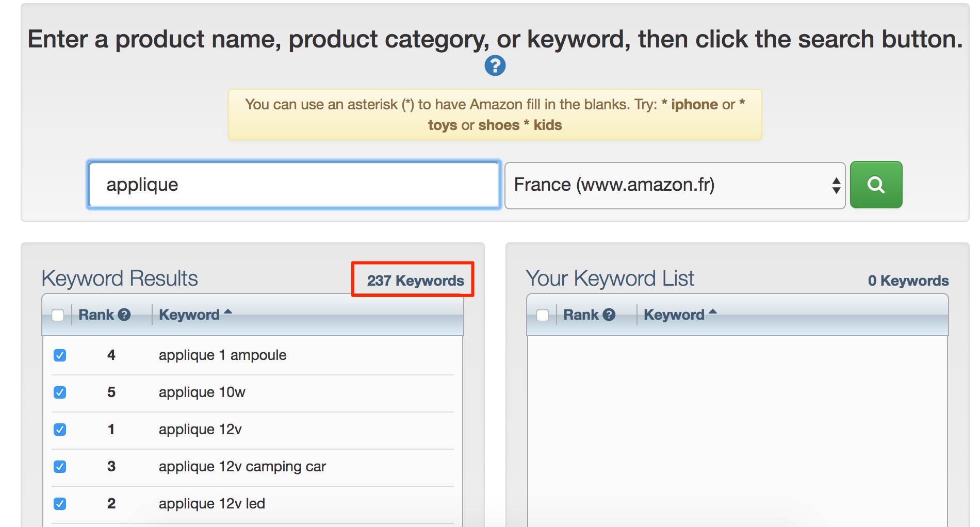Click the Rank help icon in Your Keyword List
This screenshot has width=980, height=527.
tap(609, 315)
